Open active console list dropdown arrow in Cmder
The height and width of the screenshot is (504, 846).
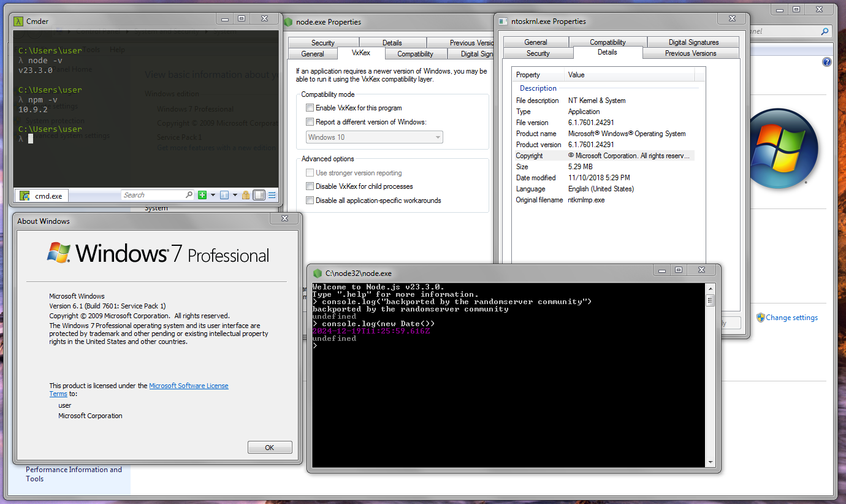pos(235,195)
